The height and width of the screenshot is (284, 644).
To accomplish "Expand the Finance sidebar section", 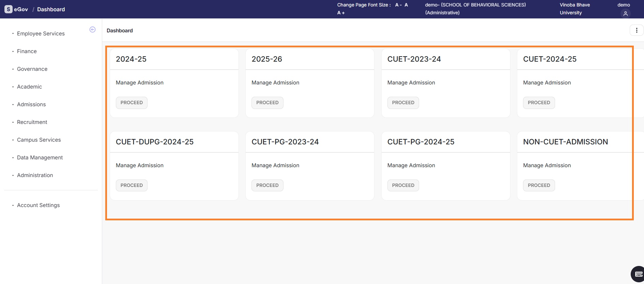I will (27, 51).
